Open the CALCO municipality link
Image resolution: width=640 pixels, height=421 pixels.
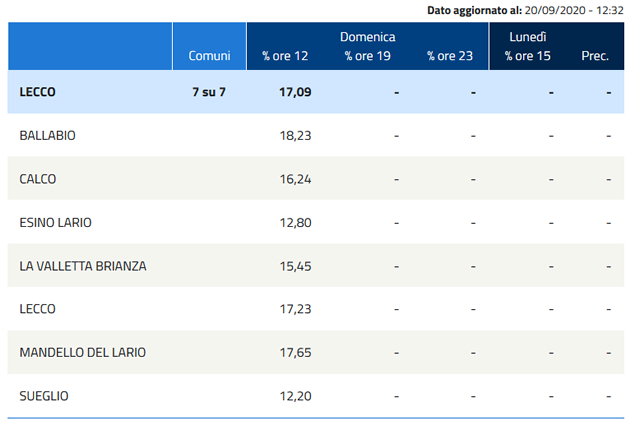(38, 179)
